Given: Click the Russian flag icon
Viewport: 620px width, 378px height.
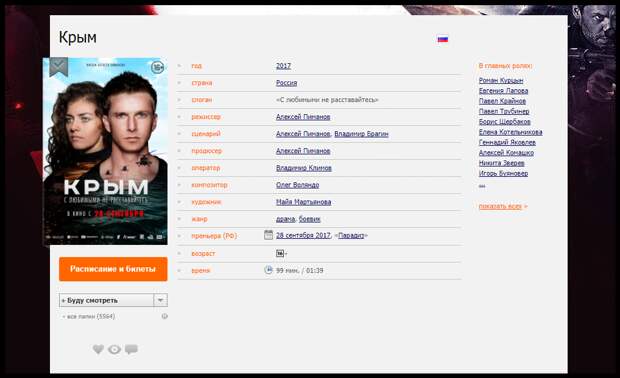Looking at the screenshot, I should (x=442, y=39).
